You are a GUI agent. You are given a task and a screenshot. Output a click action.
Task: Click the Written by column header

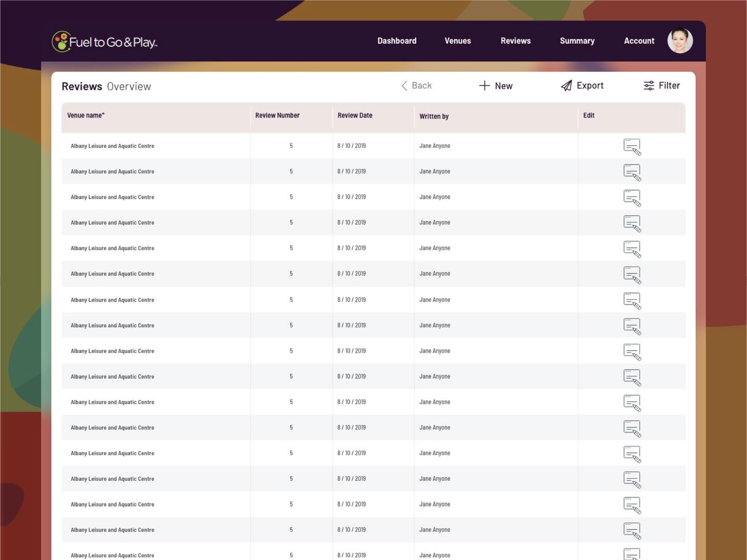click(434, 116)
